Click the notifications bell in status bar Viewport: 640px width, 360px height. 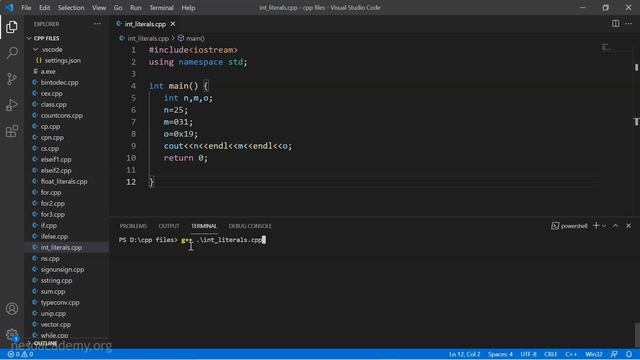click(x=629, y=354)
